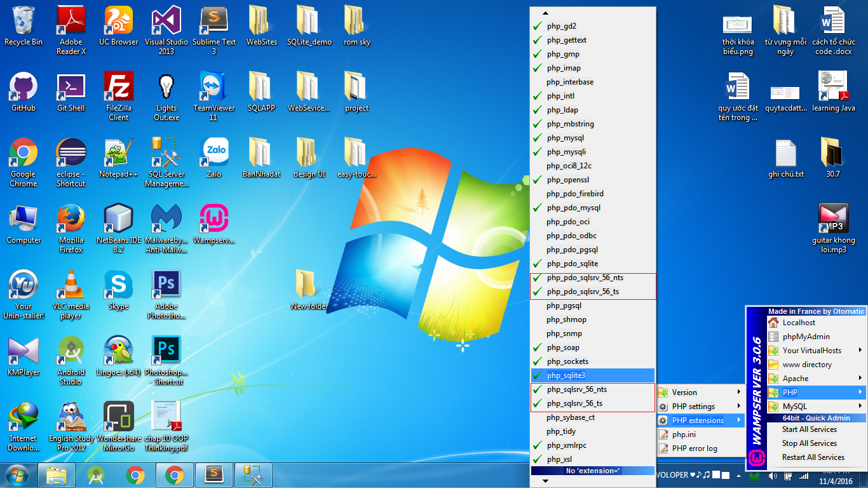Toggle the highlighted php_sqlite3 extension
The image size is (868, 491).
click(x=593, y=375)
